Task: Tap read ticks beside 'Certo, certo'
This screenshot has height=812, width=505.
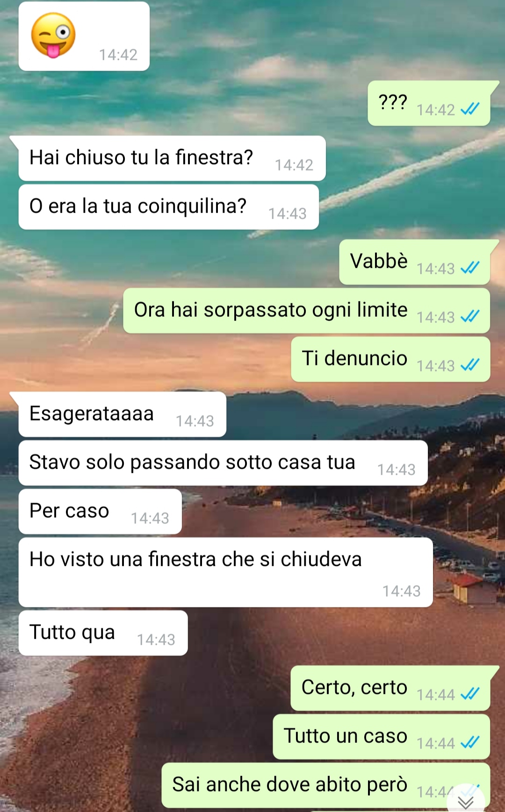Action: 470,694
